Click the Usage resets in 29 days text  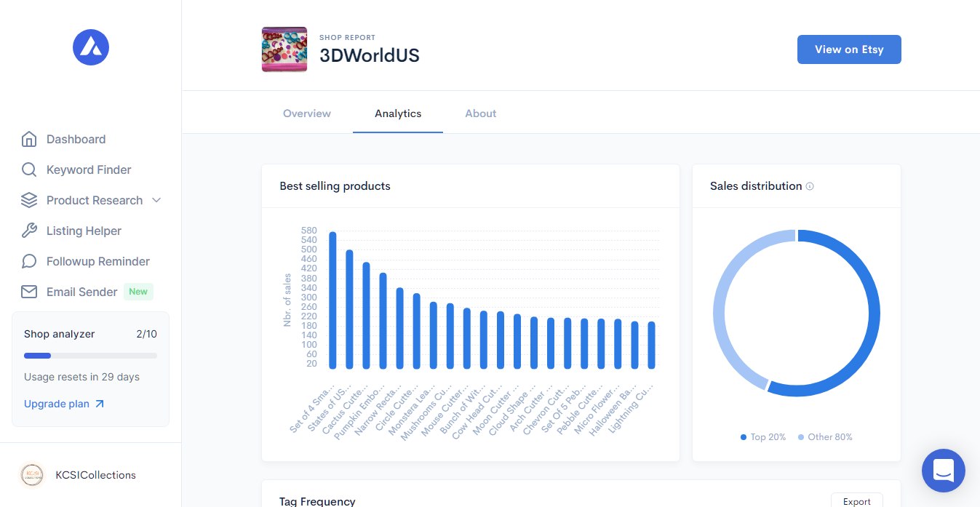[81, 377]
